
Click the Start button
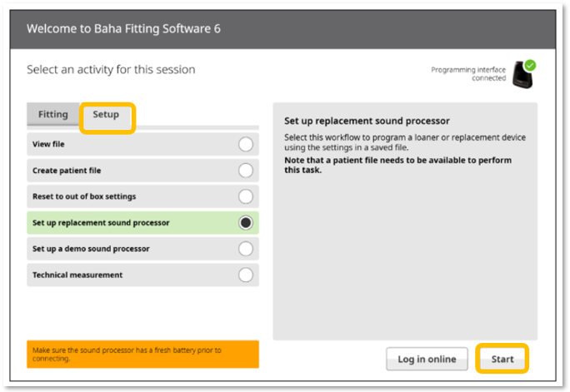pyautogui.click(x=502, y=359)
